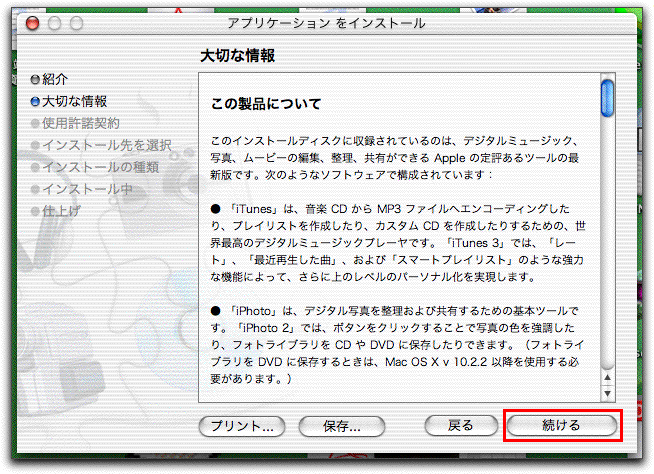The height and width of the screenshot is (474, 654).
Task: Click the 保存… (Save) button
Action: [342, 426]
